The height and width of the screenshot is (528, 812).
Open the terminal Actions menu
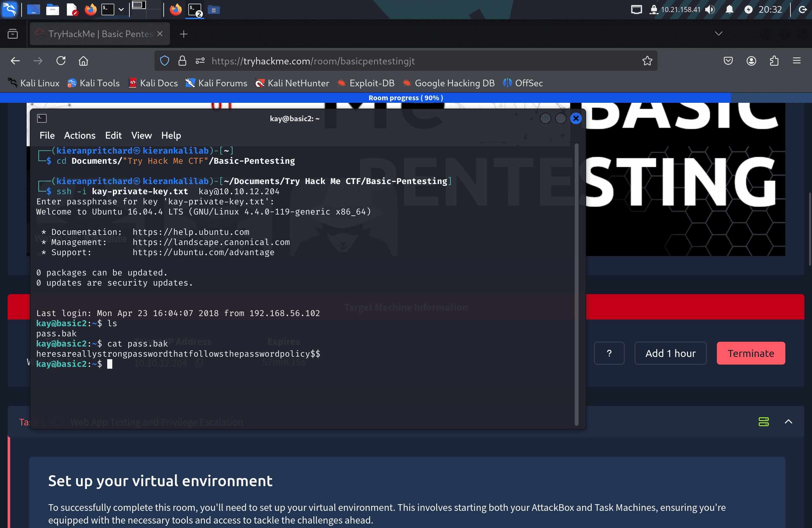pyautogui.click(x=80, y=135)
